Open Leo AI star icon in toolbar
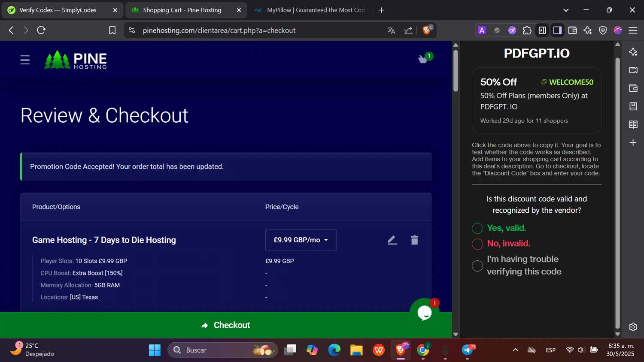 (588, 30)
